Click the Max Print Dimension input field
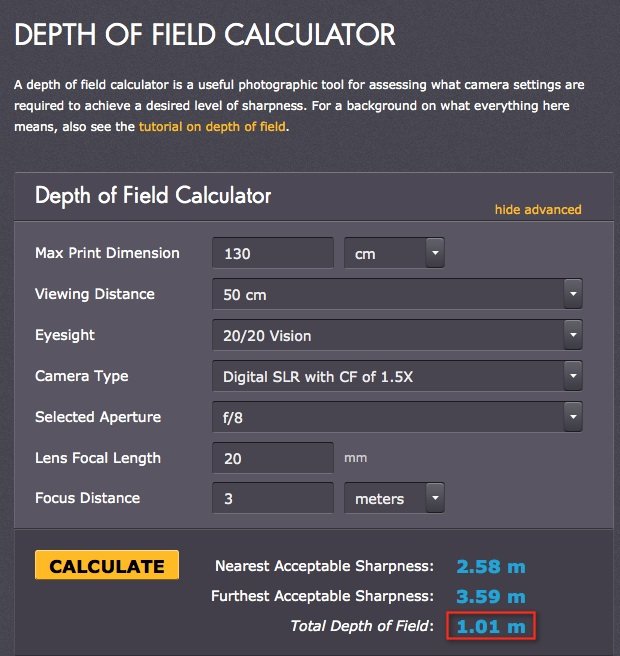The height and width of the screenshot is (656, 620). 272,253
